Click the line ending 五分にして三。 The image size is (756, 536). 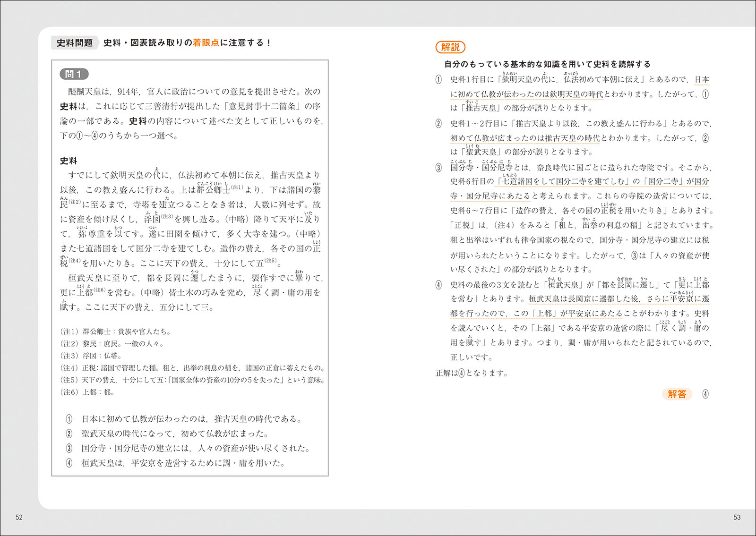pyautogui.click(x=138, y=307)
